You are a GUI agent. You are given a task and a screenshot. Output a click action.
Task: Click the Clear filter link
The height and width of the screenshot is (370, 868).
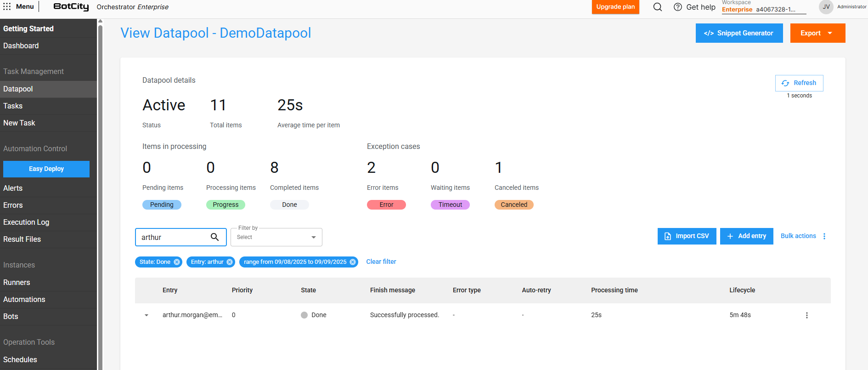click(x=381, y=262)
